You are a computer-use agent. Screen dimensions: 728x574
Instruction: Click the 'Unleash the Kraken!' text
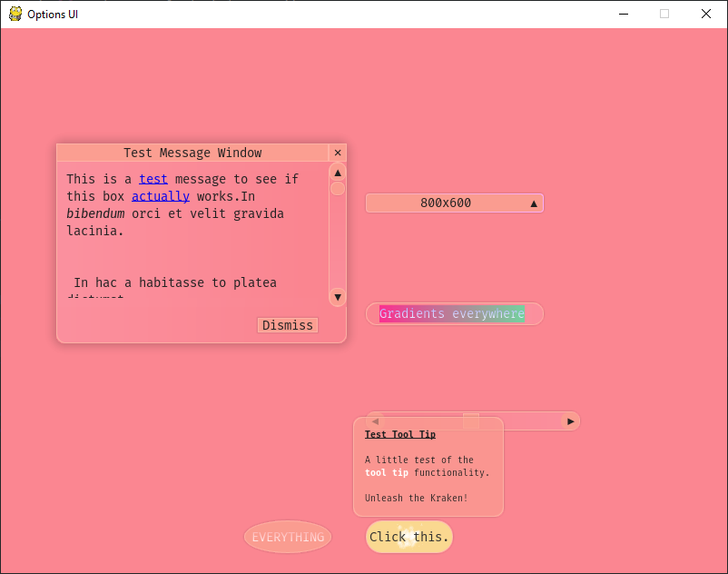point(416,499)
